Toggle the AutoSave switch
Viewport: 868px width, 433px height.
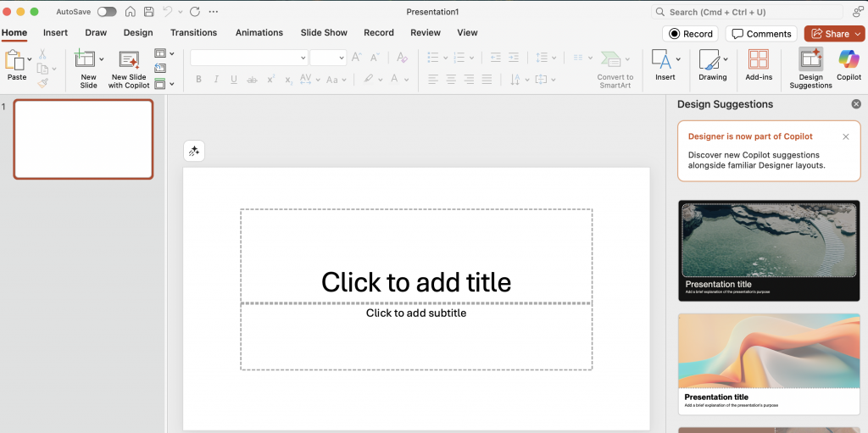(107, 12)
